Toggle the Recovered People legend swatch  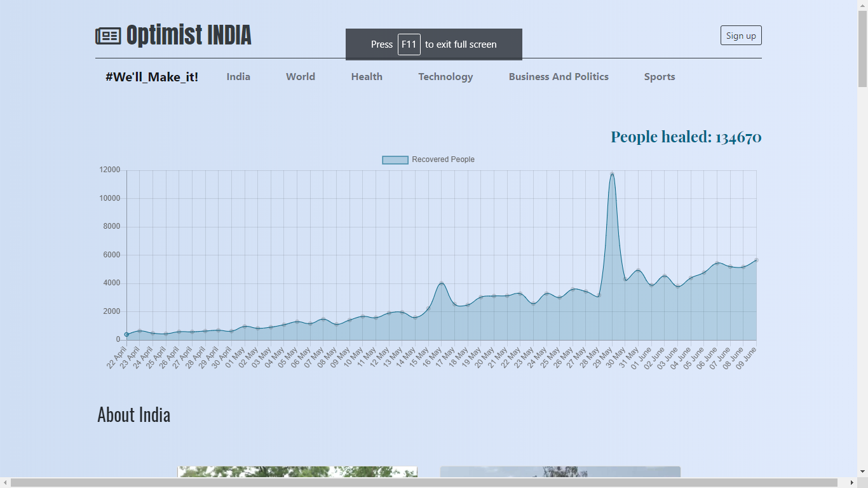tap(395, 159)
